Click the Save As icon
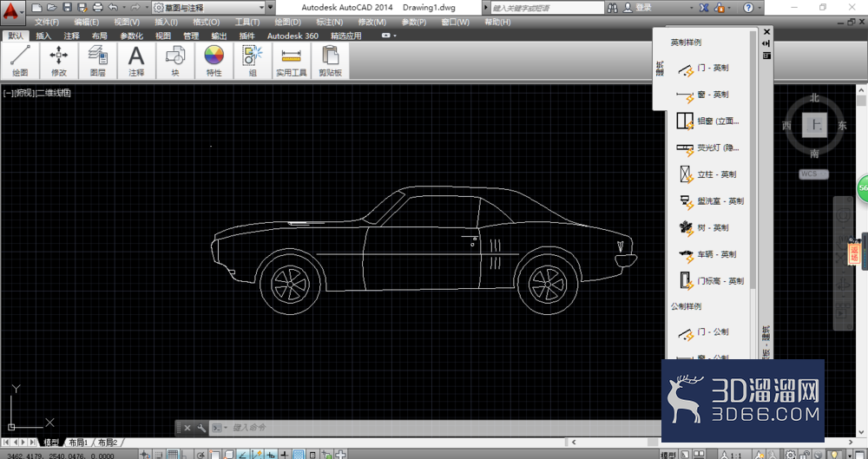 (82, 8)
